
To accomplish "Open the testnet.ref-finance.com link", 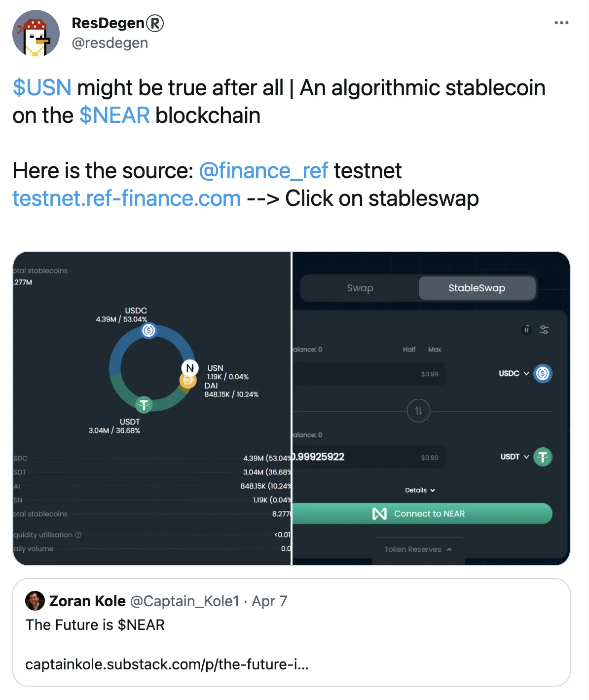I will [x=127, y=198].
